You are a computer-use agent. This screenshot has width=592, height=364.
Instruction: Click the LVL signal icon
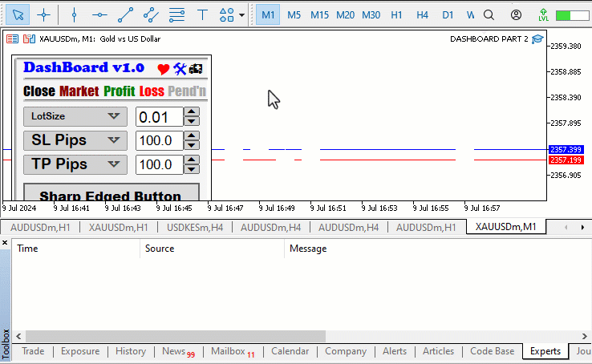click(543, 14)
